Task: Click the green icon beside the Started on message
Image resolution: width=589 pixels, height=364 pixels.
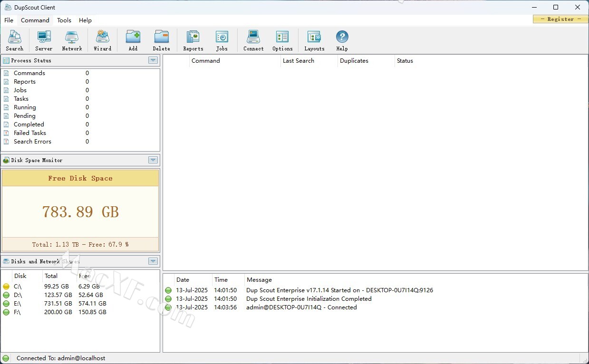Action: pos(168,290)
